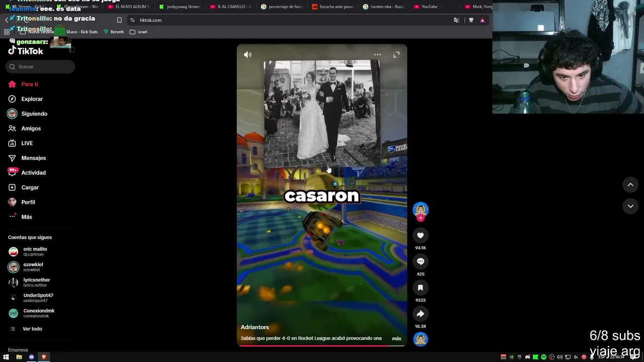Go to the next video with down arrow
This screenshot has height=362, width=644.
[630, 206]
